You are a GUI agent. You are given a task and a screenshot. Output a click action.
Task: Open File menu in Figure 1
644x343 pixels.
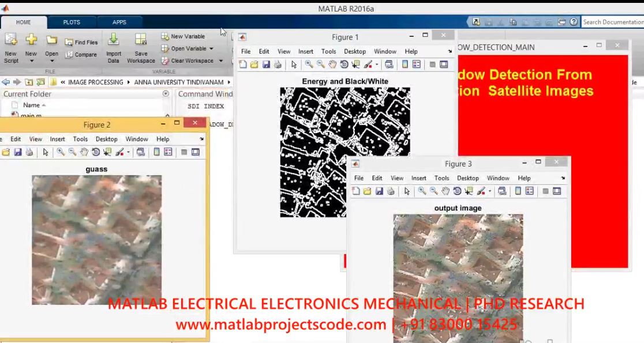click(246, 51)
